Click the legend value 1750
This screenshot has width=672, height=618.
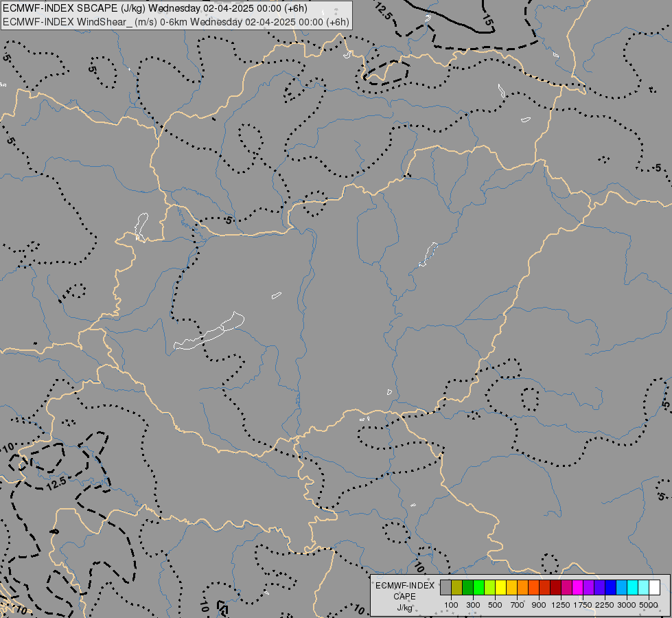(583, 605)
